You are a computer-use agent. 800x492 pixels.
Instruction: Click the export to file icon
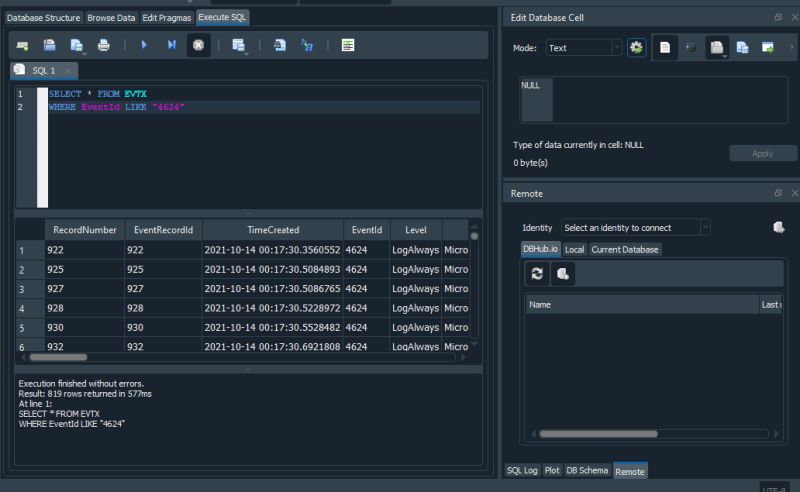[768, 48]
